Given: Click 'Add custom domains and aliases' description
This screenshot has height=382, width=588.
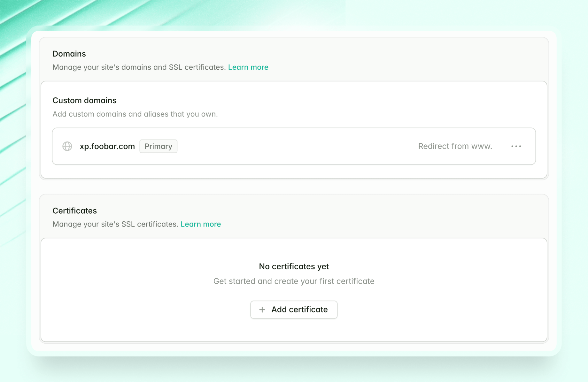Looking at the screenshot, I should point(135,114).
